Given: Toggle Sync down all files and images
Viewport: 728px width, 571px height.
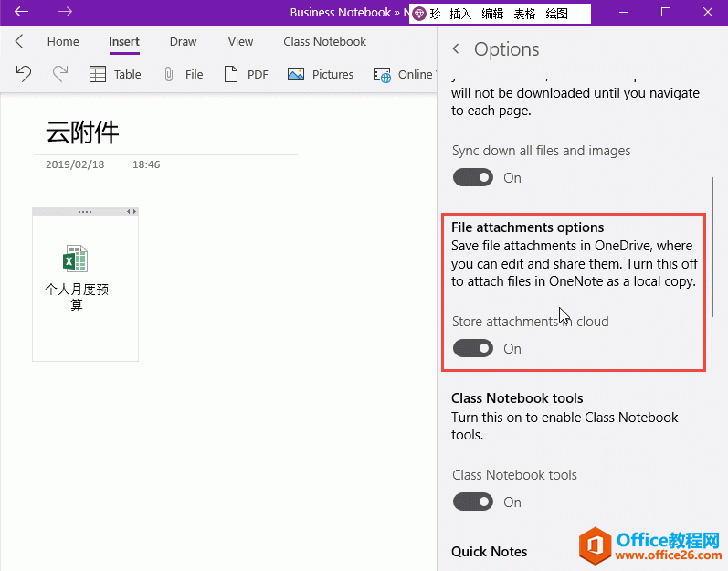Looking at the screenshot, I should [x=472, y=177].
